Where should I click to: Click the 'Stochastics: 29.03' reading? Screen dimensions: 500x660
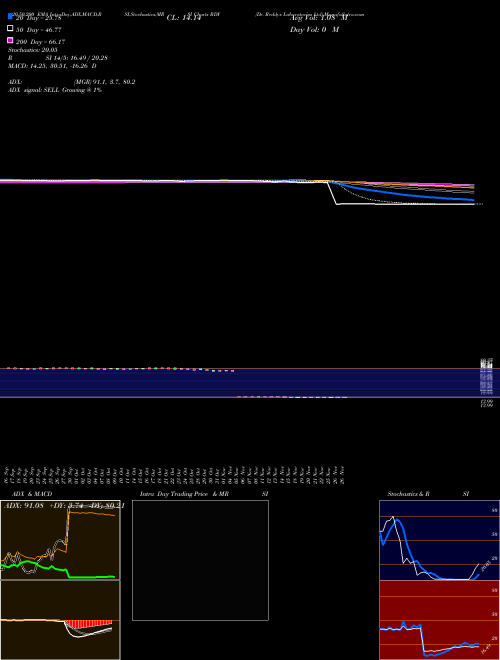point(33,50)
